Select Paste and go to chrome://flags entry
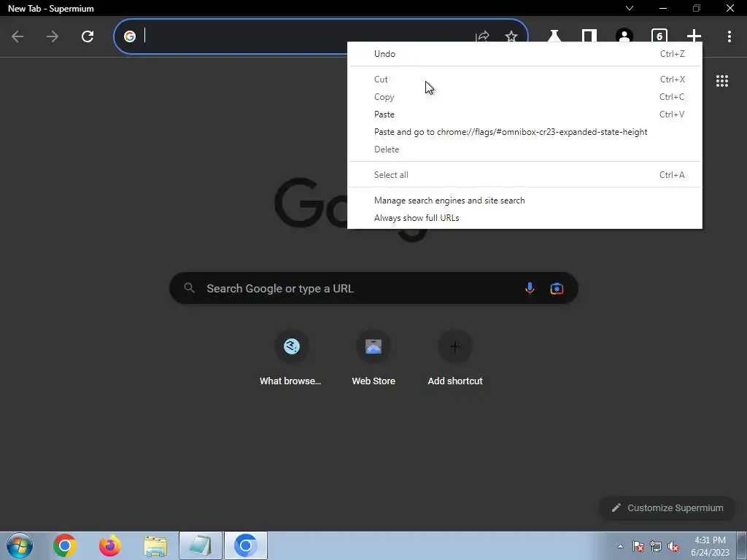This screenshot has width=747, height=560. tap(525, 132)
